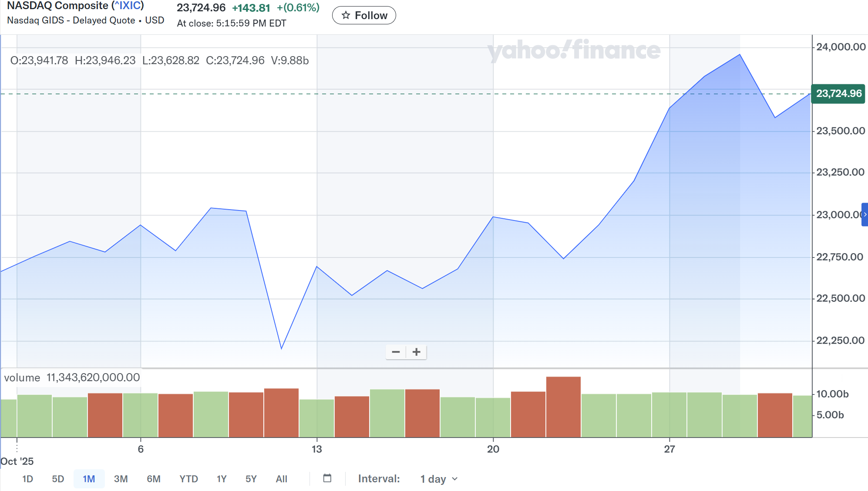The image size is (868, 491).
Task: Click the chart peak near Oct 29
Action: coord(740,55)
